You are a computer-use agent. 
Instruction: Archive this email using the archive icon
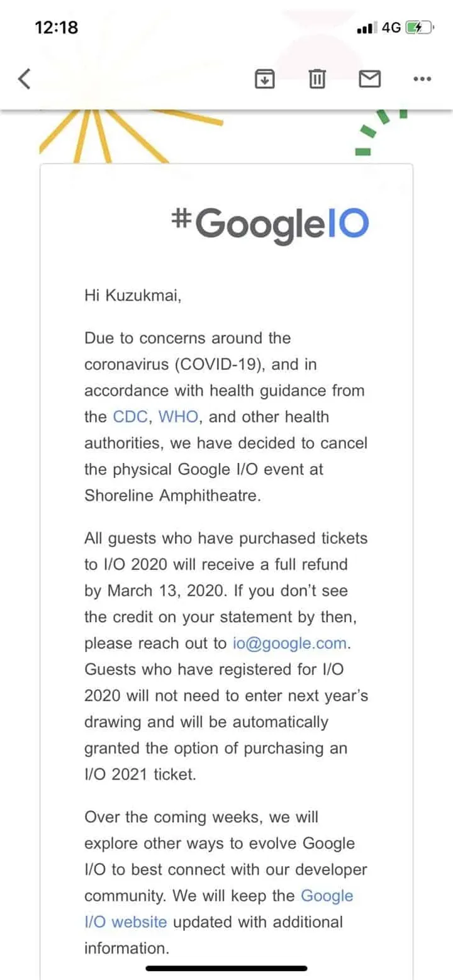(x=265, y=79)
